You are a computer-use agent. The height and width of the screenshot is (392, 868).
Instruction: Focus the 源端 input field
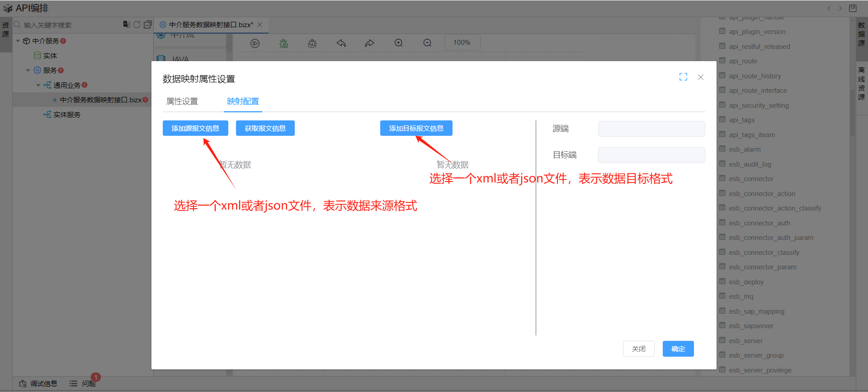click(x=651, y=129)
